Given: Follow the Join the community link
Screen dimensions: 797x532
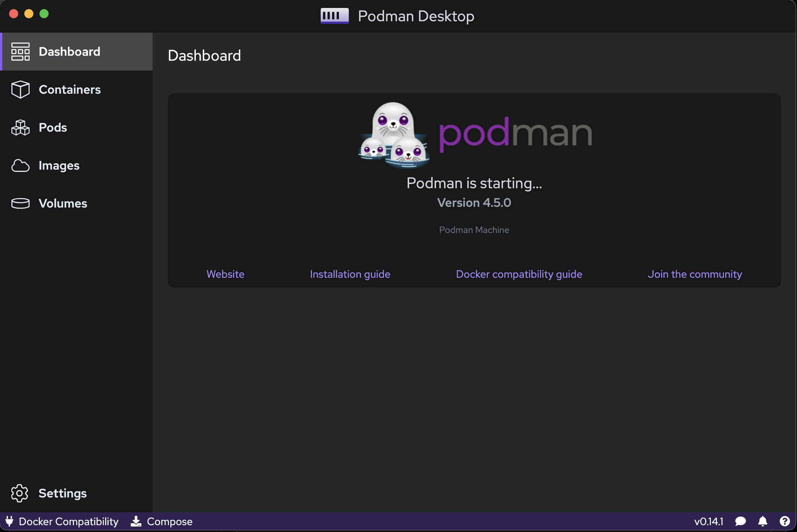Looking at the screenshot, I should 695,274.
